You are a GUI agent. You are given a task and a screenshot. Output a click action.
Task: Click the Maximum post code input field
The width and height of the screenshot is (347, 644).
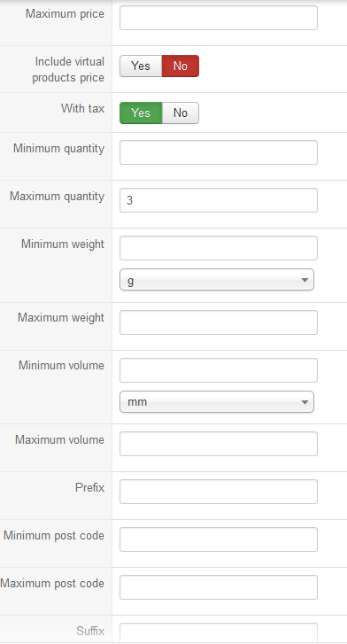click(219, 587)
